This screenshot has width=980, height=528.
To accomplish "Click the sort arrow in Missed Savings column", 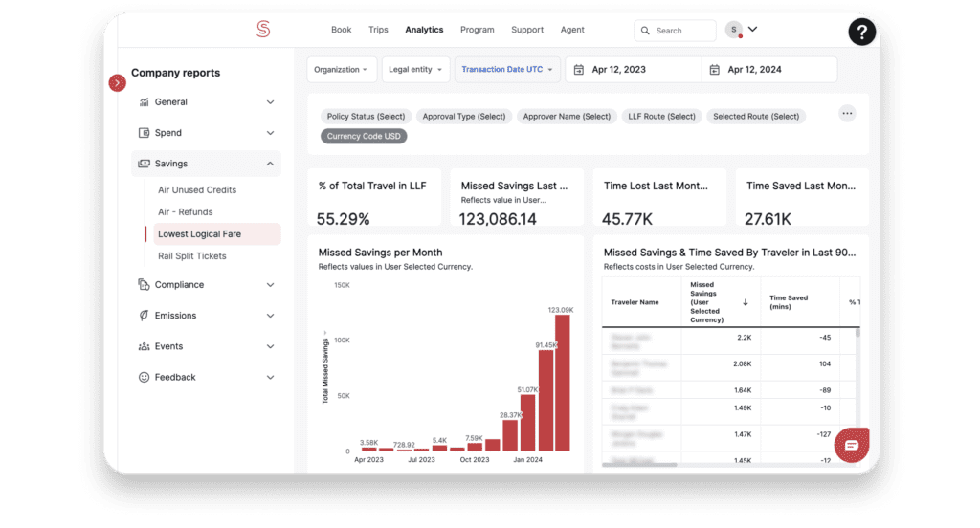I will pos(746,302).
